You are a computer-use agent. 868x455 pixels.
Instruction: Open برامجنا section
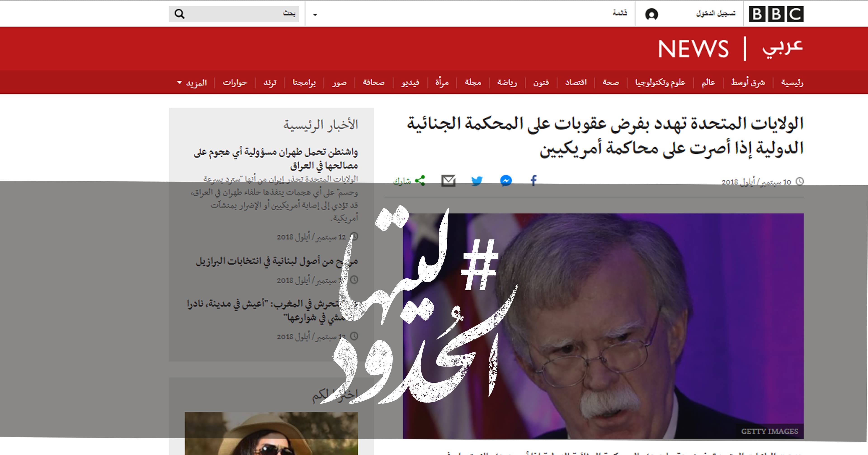[304, 83]
